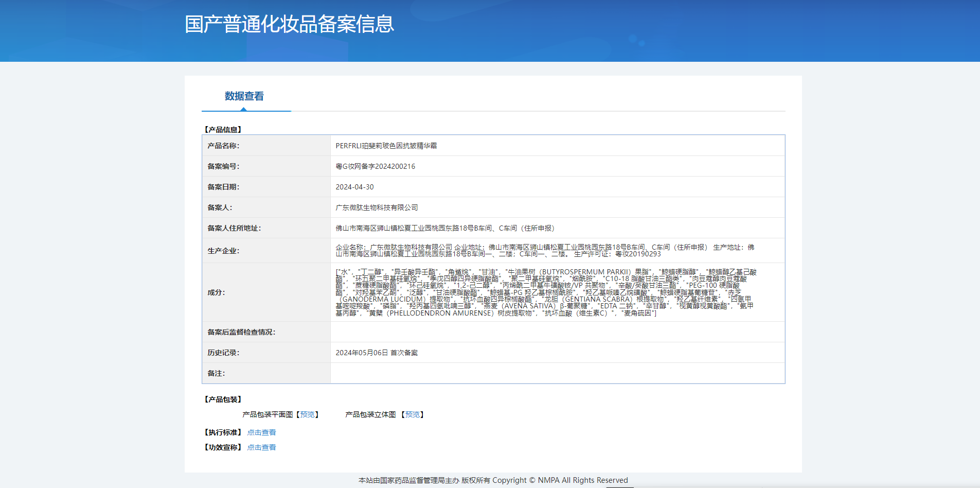Screen dimensions: 980x488
Task: Click 点击查看 next to 执行标准
Action: point(261,432)
